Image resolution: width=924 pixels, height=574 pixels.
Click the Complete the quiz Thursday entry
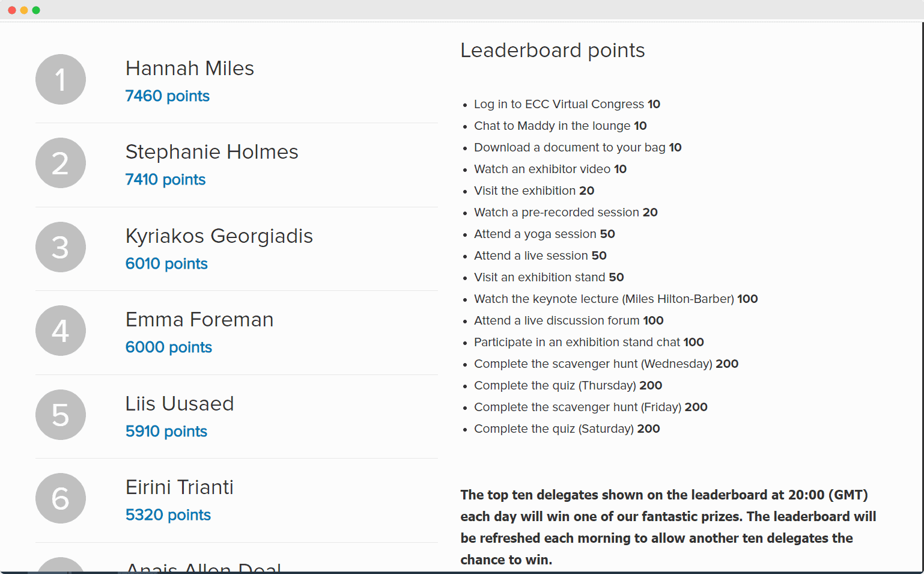[x=568, y=385]
